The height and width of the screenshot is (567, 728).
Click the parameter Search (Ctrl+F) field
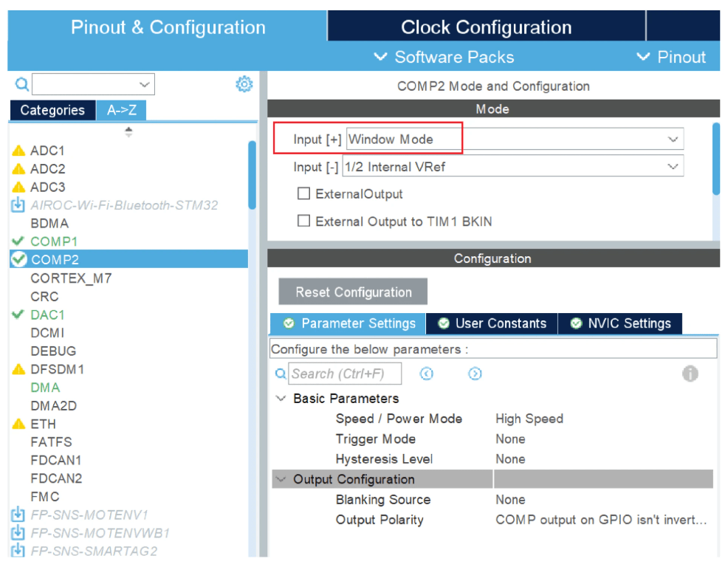pos(344,374)
